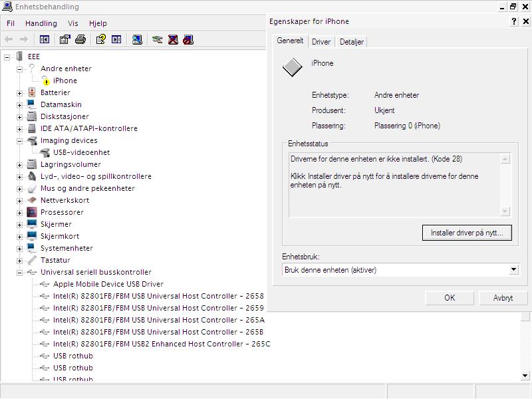Open the Vis menu
Image resolution: width=532 pixels, height=399 pixels.
point(73,23)
